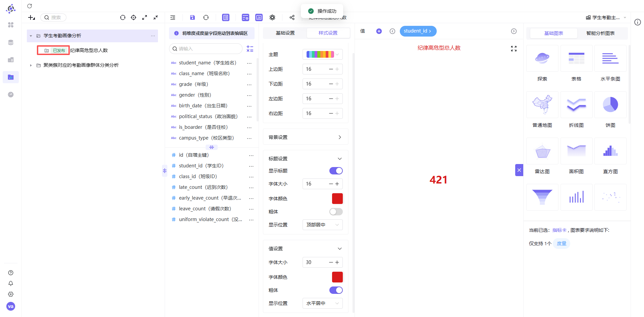Pick the map chart icon
This screenshot has width=644, height=317.
click(542, 105)
